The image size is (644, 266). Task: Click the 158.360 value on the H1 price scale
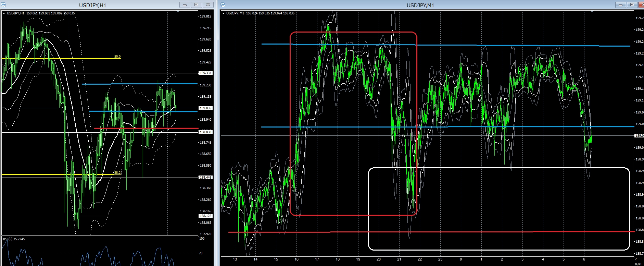coord(205,188)
